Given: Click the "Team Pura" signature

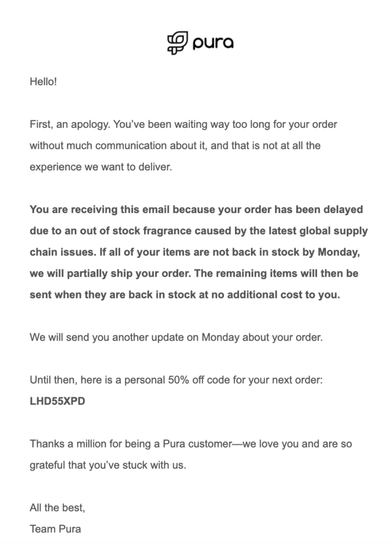Looking at the screenshot, I should [x=55, y=529].
